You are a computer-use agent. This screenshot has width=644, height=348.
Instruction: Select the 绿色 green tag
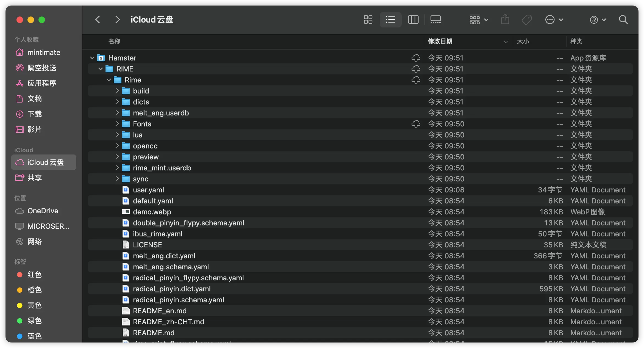pos(44,321)
